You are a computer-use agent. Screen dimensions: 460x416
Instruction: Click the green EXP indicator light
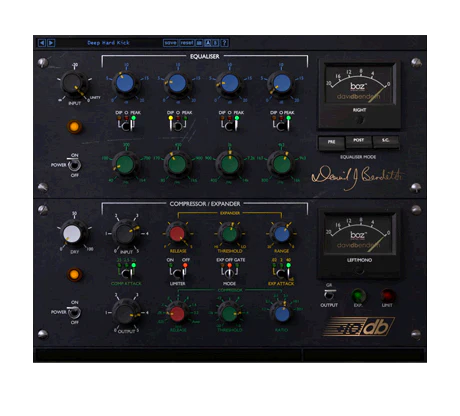pos(358,296)
